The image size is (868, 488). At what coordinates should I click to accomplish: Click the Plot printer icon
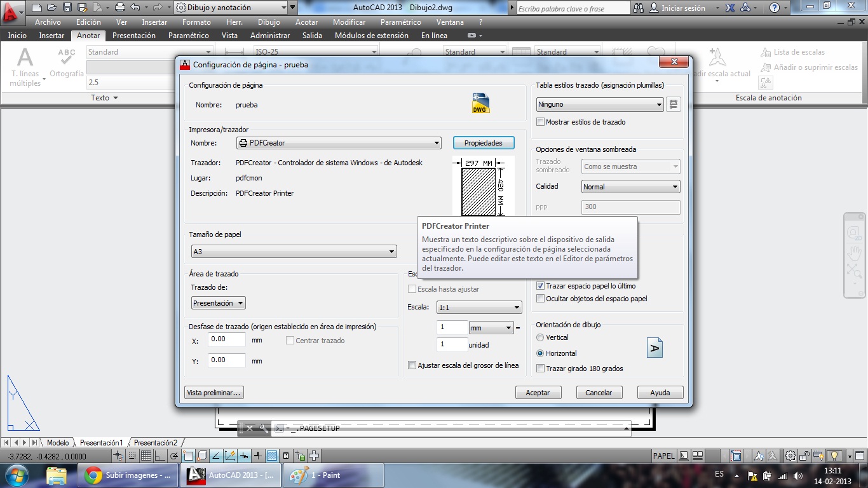[x=120, y=8]
